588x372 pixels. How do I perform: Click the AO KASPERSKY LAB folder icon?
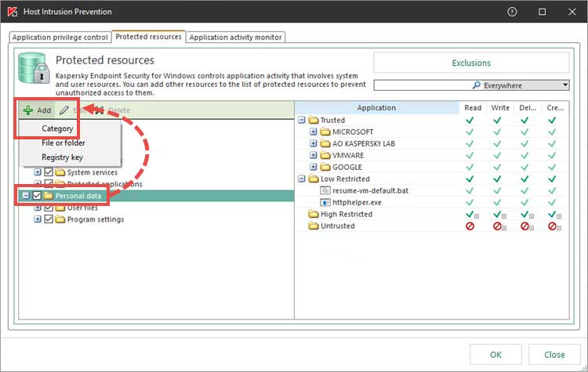point(325,143)
